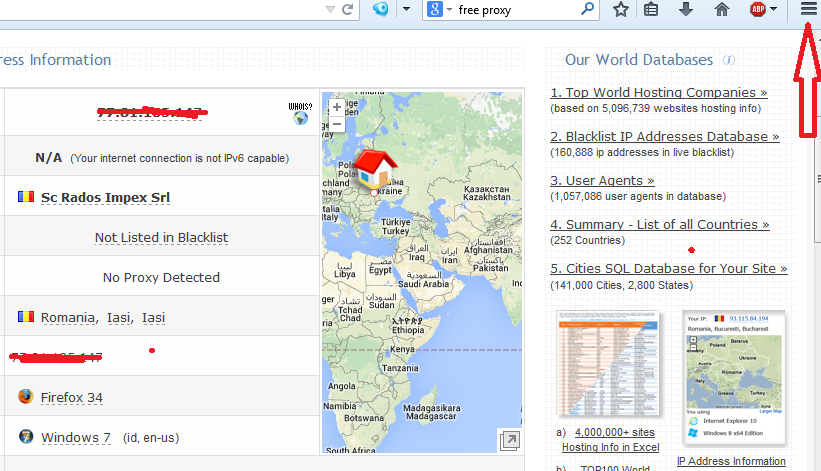Open Adblock Plus dropdown arrow
The width and height of the screenshot is (821, 471).
click(773, 9)
